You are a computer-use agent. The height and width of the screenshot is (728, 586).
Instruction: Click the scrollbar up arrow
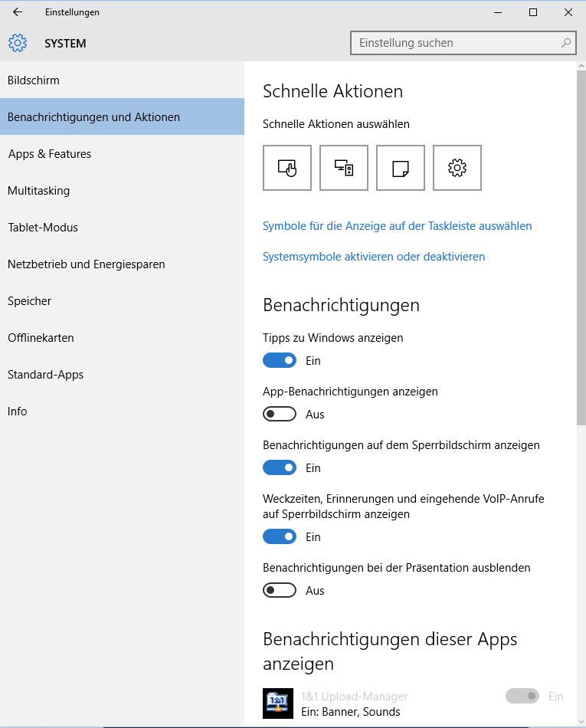click(581, 67)
